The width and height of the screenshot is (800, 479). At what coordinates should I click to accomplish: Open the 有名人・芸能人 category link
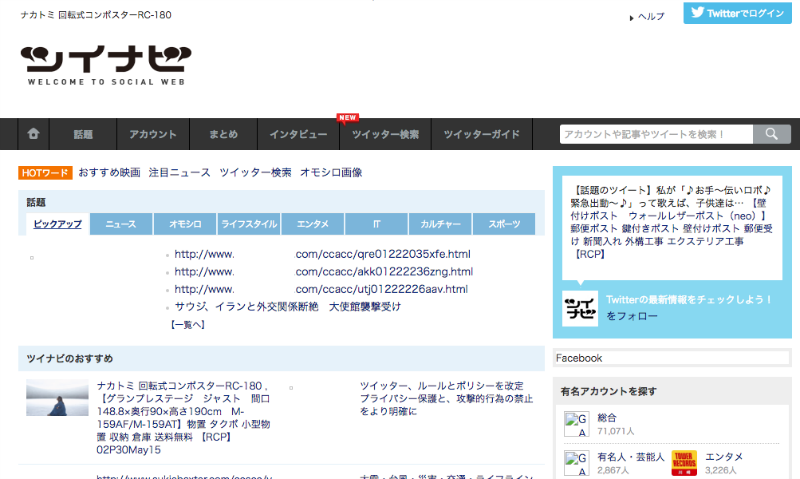[x=631, y=457]
